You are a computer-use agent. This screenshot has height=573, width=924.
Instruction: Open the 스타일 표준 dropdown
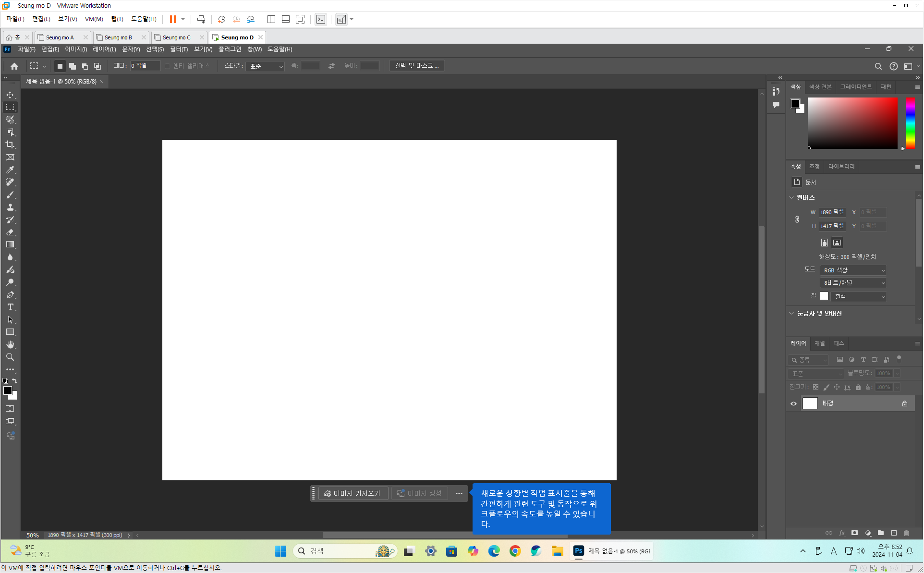(266, 66)
